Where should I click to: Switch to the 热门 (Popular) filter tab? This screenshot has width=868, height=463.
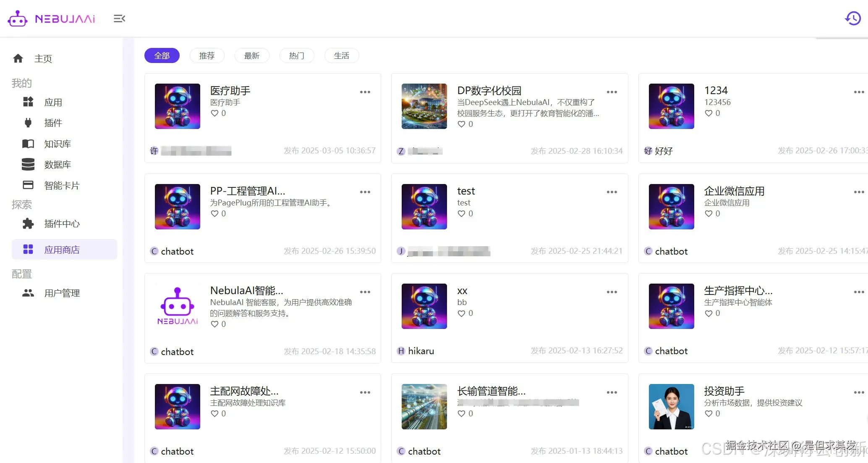point(296,55)
